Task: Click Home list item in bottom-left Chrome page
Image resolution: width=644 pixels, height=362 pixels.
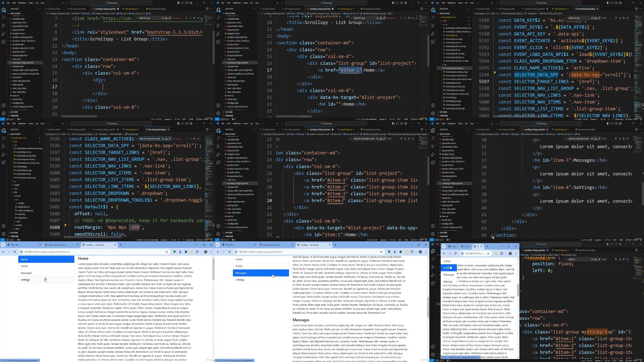Action: [46, 259]
